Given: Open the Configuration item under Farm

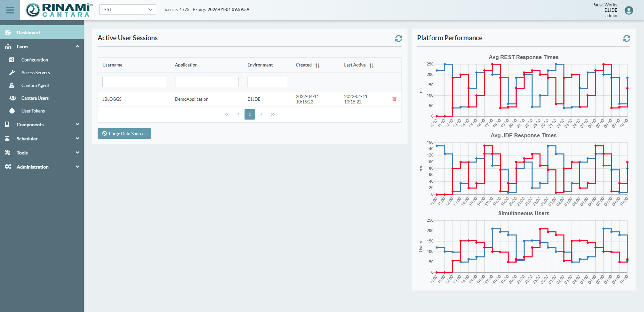Looking at the screenshot, I should [34, 60].
